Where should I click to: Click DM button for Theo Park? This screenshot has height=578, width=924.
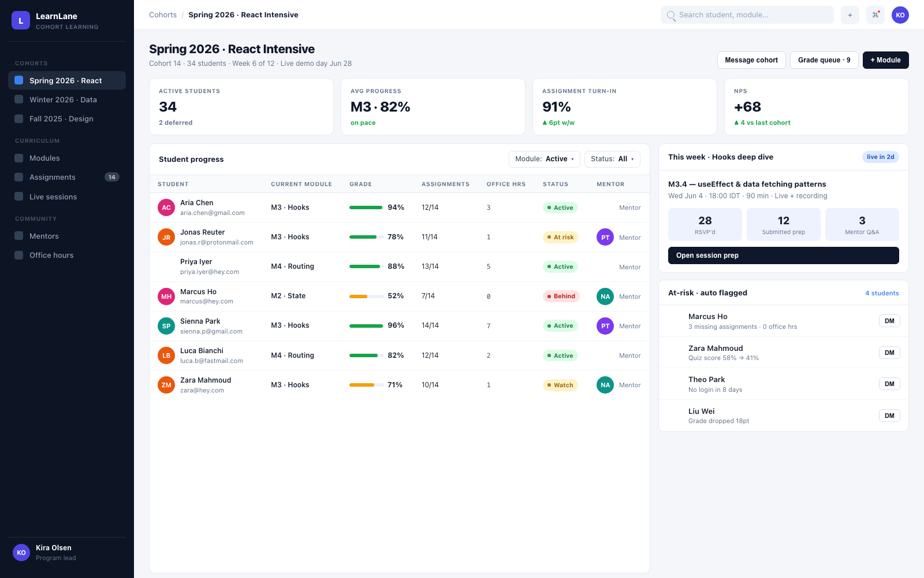pos(889,384)
